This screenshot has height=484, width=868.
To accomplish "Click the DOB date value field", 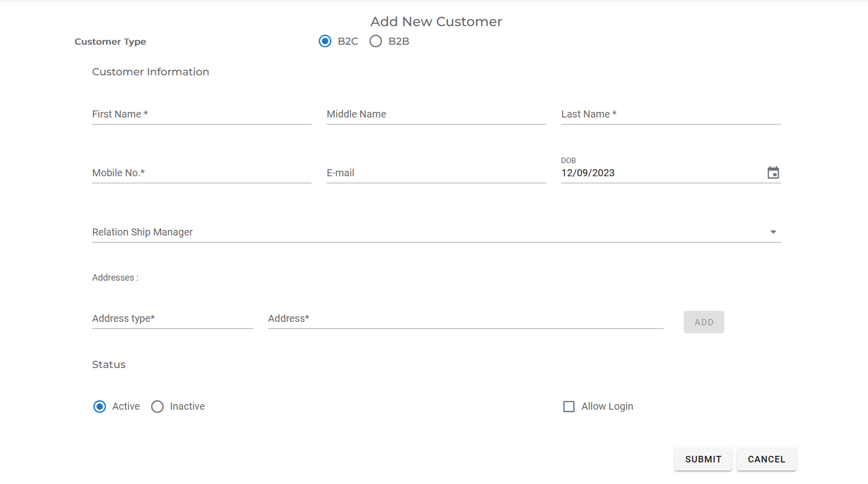I will coord(628,173).
